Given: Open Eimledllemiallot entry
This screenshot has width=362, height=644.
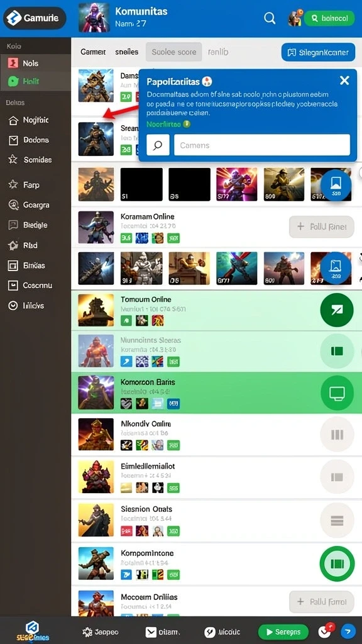Looking at the screenshot, I should (216, 477).
